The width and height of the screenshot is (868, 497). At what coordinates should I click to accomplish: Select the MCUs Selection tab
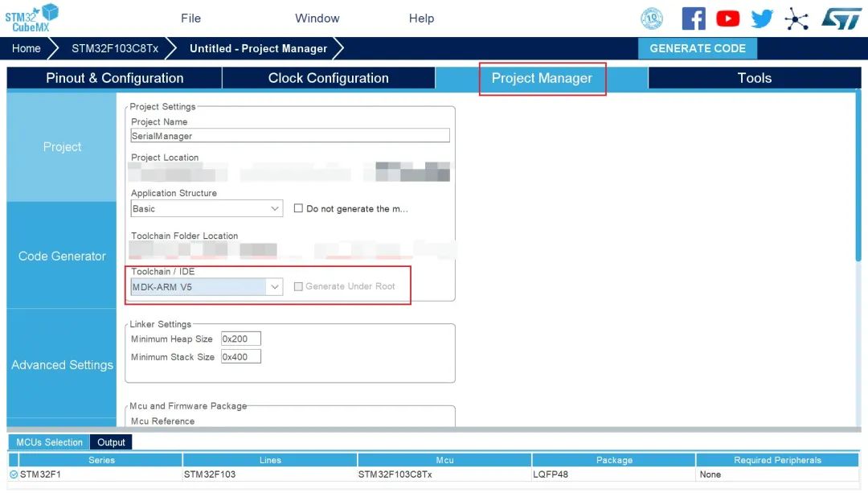pyautogui.click(x=49, y=442)
